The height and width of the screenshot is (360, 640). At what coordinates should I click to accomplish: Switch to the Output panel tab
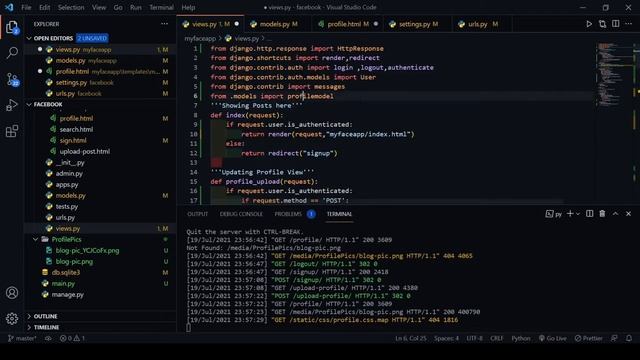198,214
